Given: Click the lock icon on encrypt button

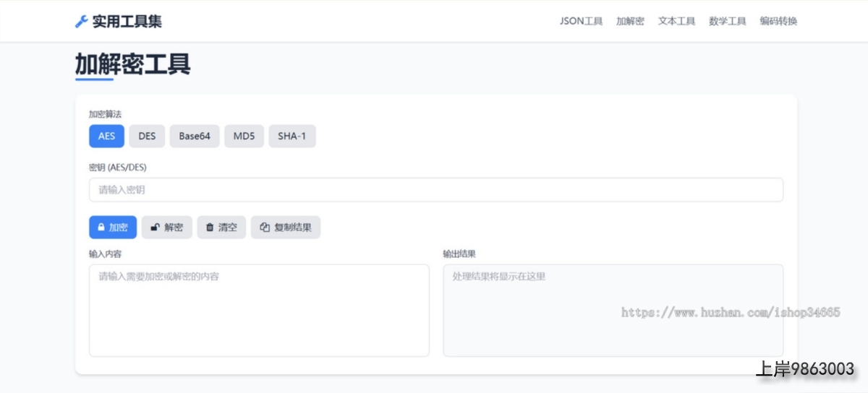Looking at the screenshot, I should click(101, 228).
